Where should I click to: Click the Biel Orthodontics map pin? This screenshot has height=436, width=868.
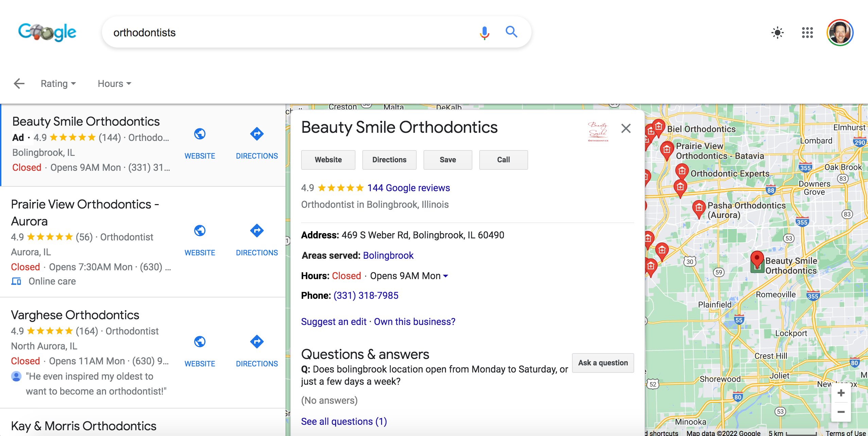point(658,128)
